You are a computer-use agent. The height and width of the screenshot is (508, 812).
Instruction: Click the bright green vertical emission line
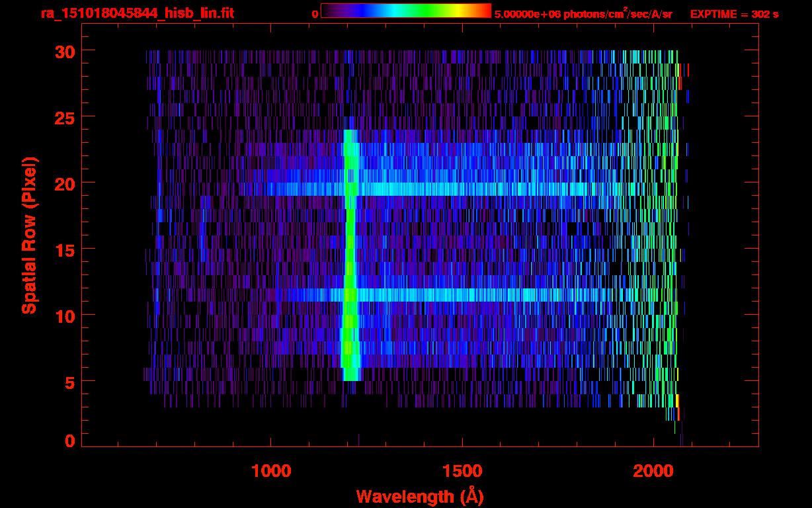pyautogui.click(x=350, y=255)
